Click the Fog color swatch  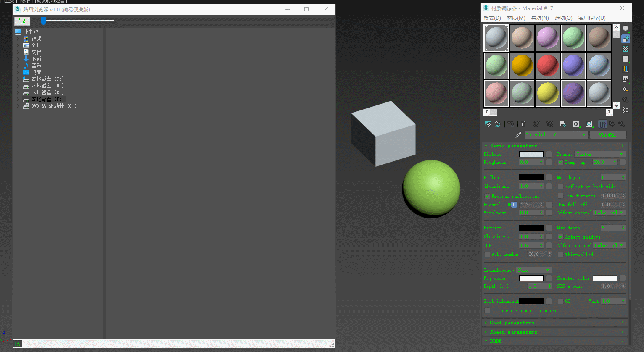(531, 278)
